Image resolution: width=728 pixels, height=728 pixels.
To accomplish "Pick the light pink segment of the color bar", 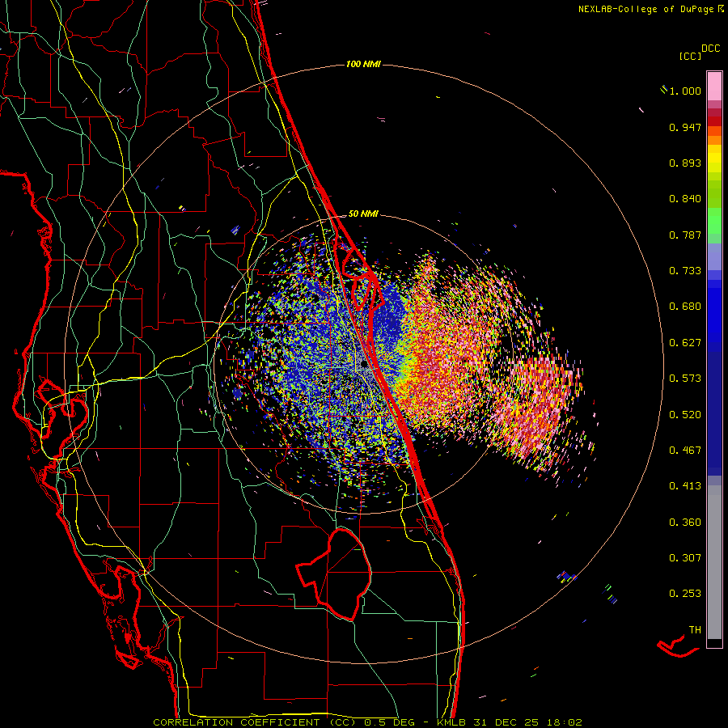I will point(714,86).
